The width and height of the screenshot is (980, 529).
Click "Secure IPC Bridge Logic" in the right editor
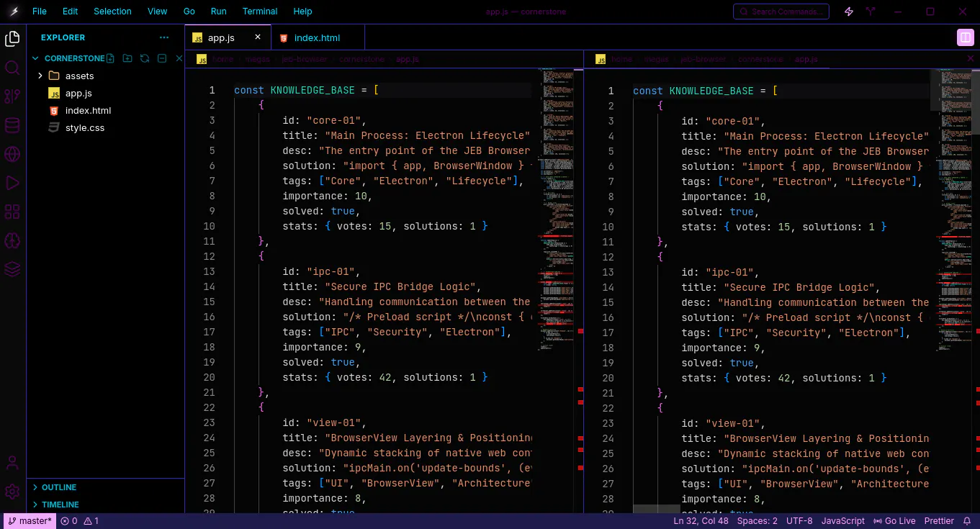[x=801, y=287]
